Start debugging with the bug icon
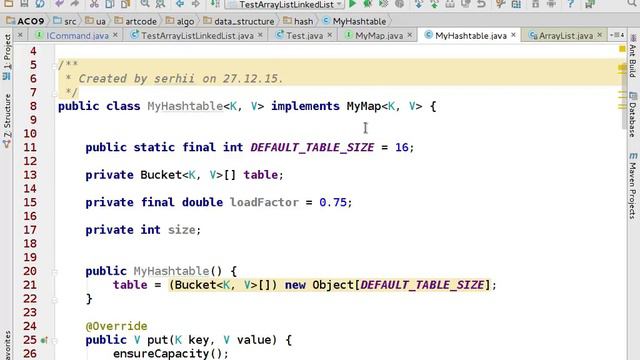This screenshot has height=360, width=640. click(368, 4)
